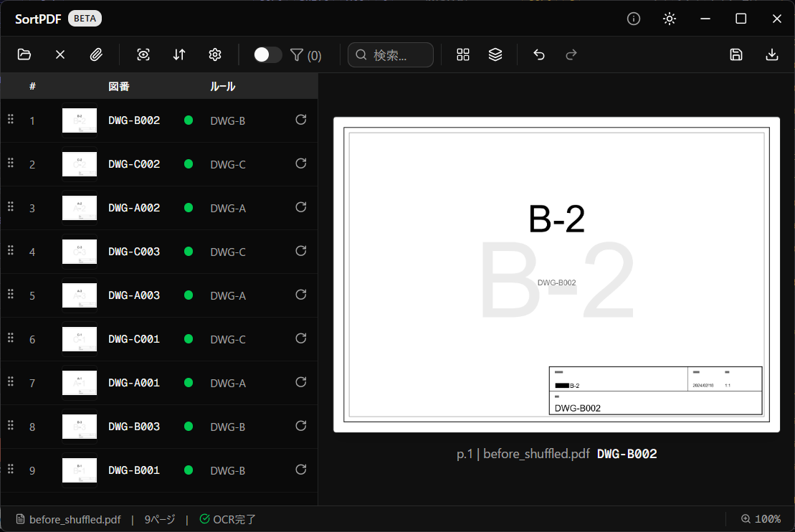
Task: Open settings with the gear icon
Action: (215, 54)
